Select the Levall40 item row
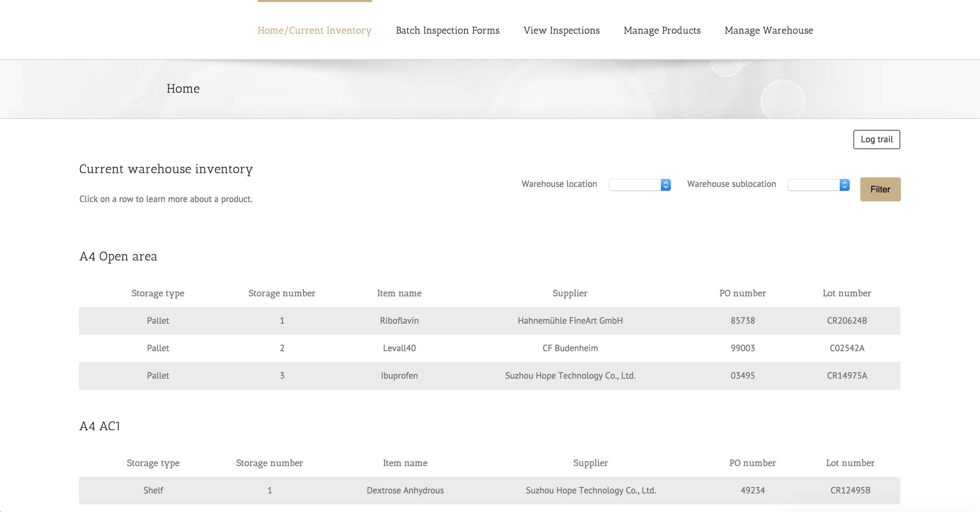 pos(490,348)
